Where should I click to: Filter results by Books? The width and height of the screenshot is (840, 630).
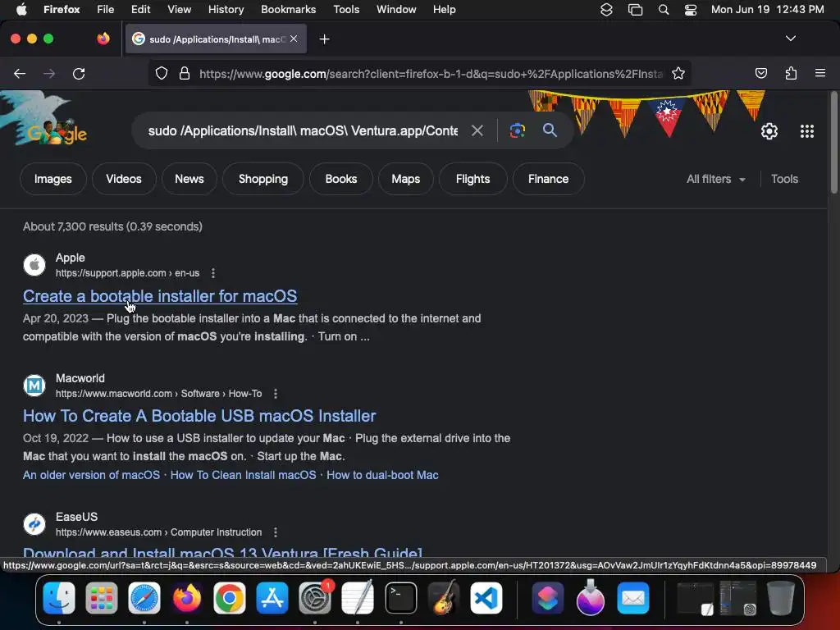coord(340,179)
